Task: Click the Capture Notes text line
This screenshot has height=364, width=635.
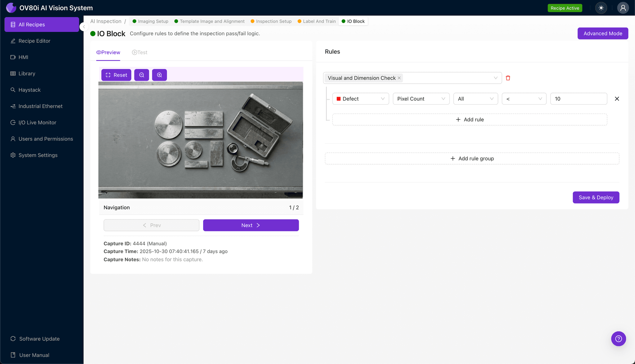Action: coord(153,260)
